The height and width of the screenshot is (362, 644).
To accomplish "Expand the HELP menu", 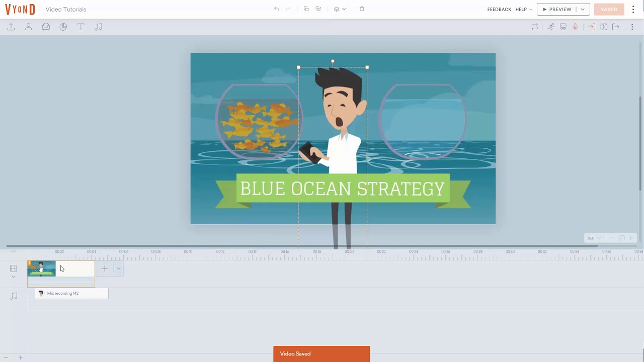I will pyautogui.click(x=524, y=10).
